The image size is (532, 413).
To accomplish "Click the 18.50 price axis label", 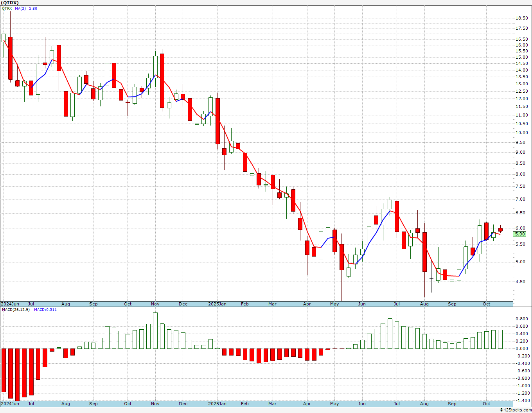I will pos(522,18).
